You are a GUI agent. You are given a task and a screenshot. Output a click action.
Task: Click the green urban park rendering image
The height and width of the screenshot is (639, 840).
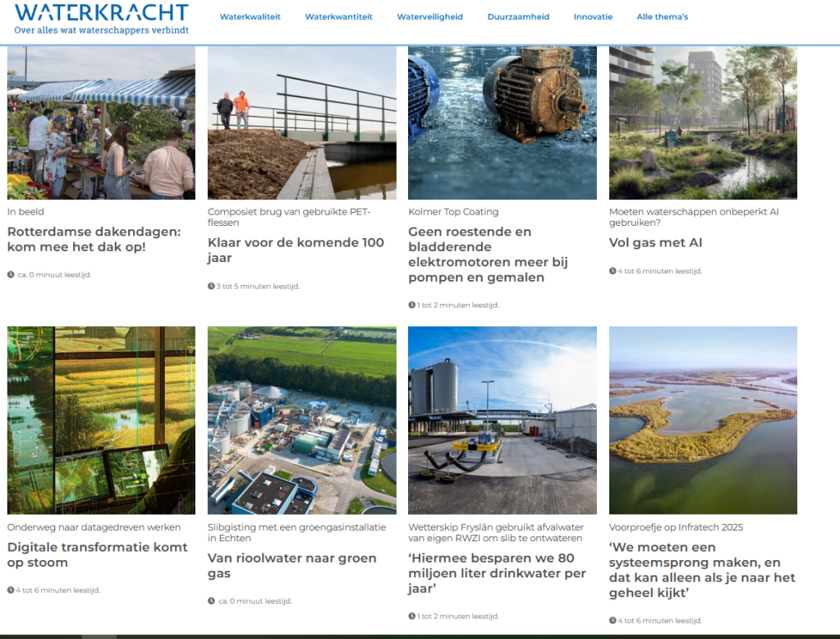click(x=702, y=123)
